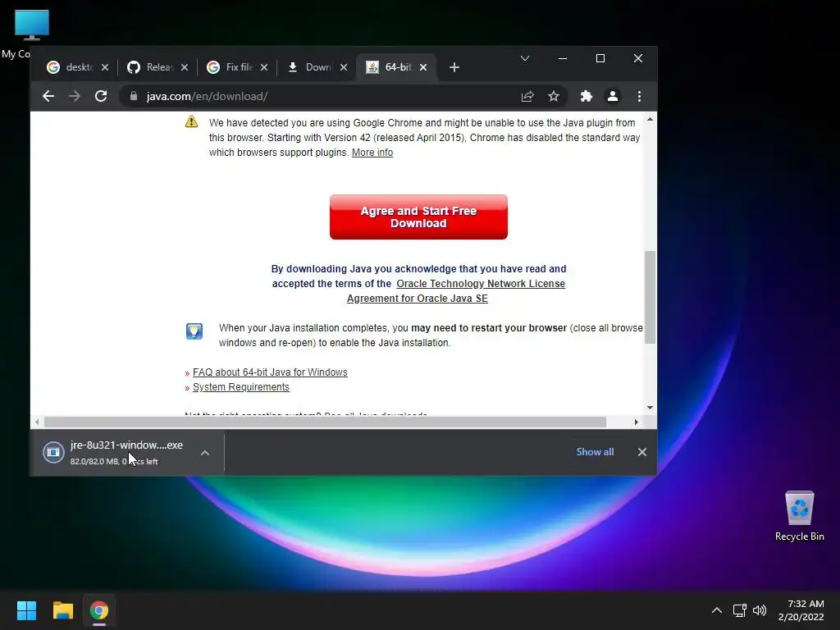Screen dimensions: 840x630
Task: Close the Downloads tab
Action: (344, 67)
